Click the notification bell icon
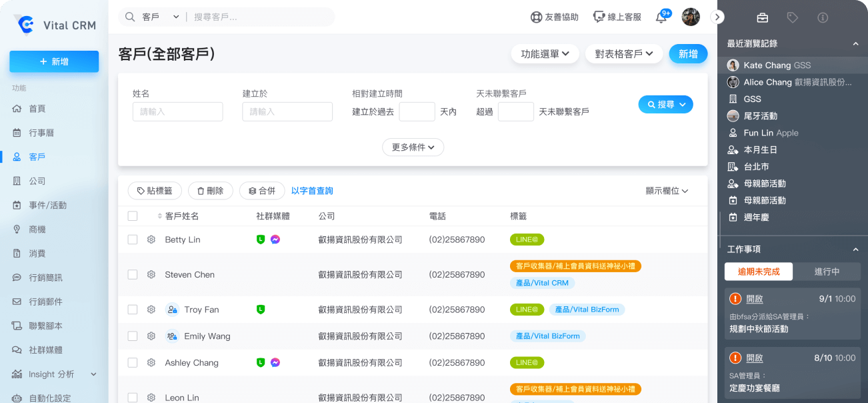Screen dimensions: 868x403 (x=661, y=17)
